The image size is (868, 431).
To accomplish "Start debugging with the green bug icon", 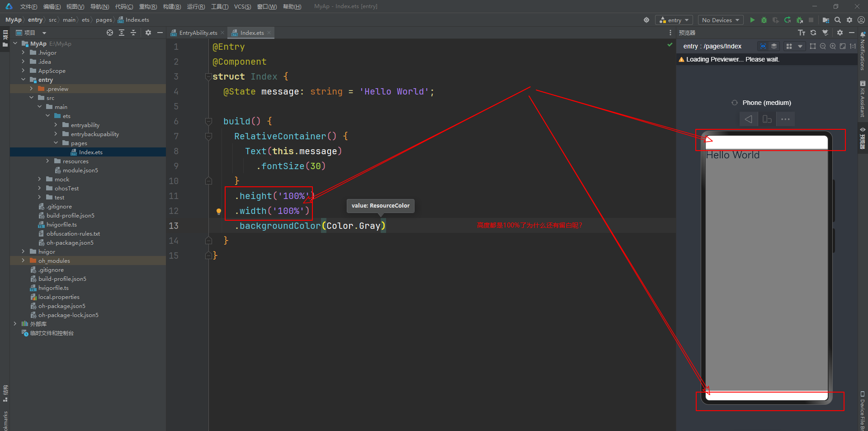I will click(x=764, y=20).
